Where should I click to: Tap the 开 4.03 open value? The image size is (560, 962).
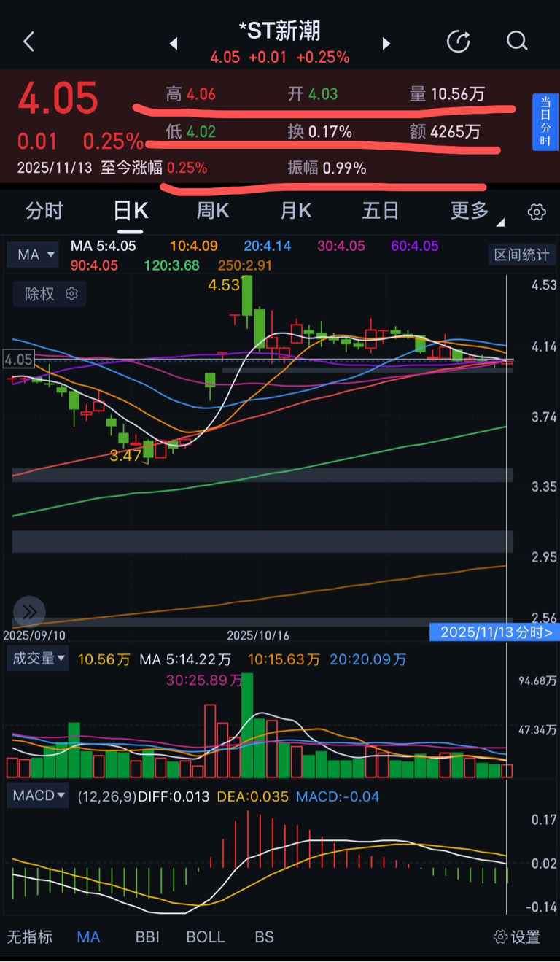313,94
